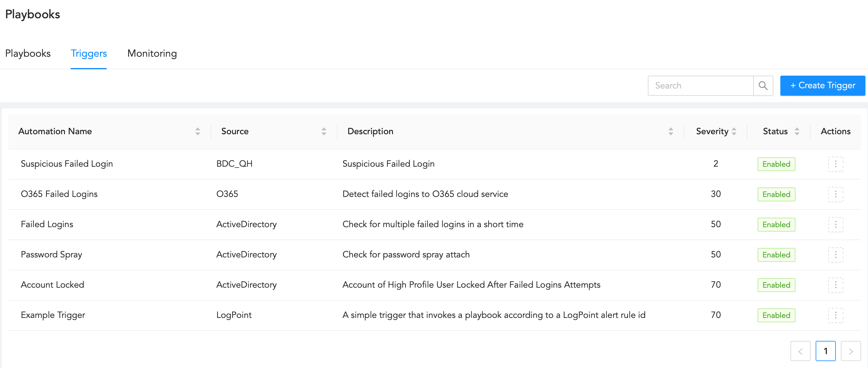Sort by Description column arrows

[671, 131]
